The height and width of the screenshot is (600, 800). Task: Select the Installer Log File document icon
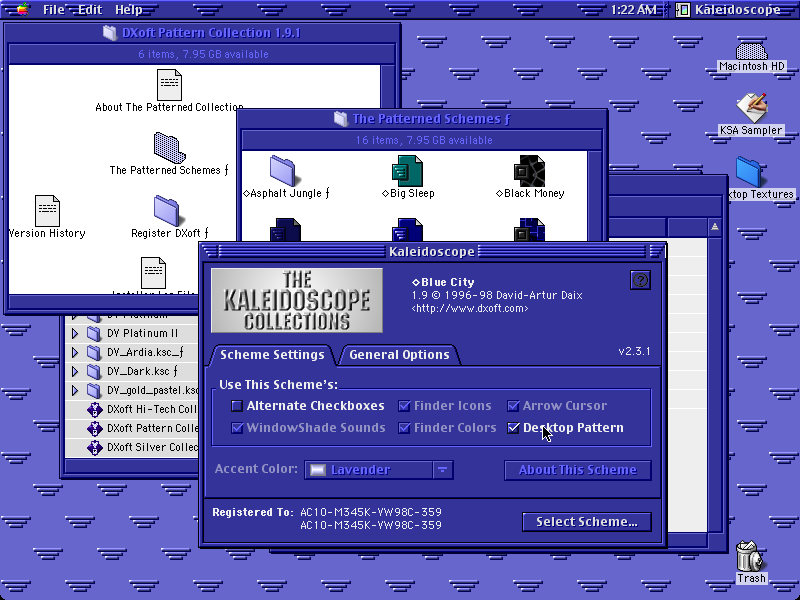[x=154, y=273]
